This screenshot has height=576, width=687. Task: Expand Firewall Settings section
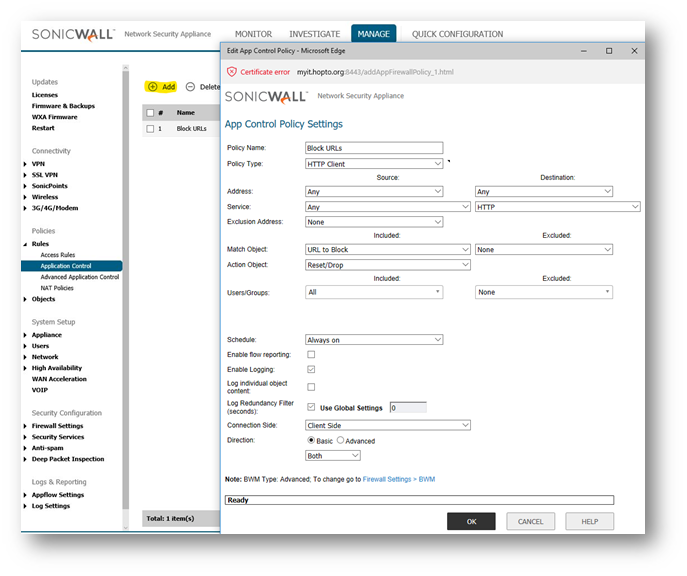click(x=25, y=426)
